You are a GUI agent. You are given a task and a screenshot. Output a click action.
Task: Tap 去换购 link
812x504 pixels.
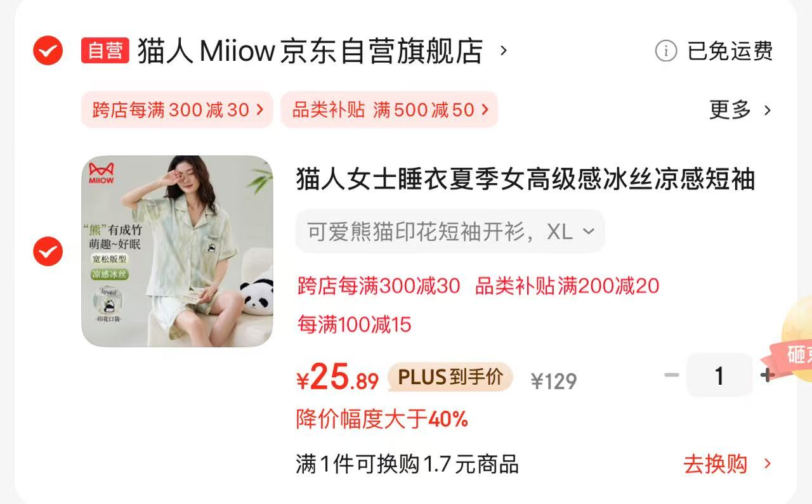[727, 464]
